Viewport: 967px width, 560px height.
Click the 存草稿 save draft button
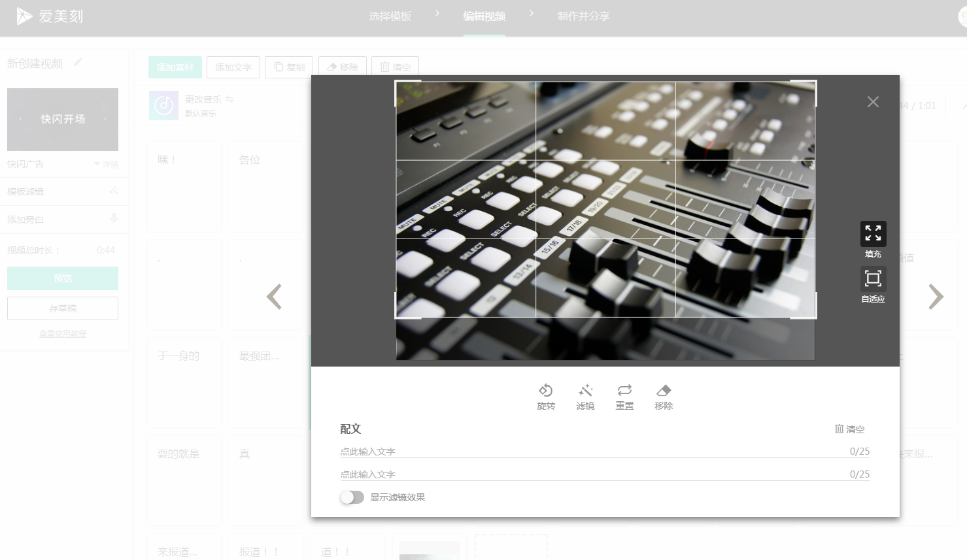(x=63, y=308)
